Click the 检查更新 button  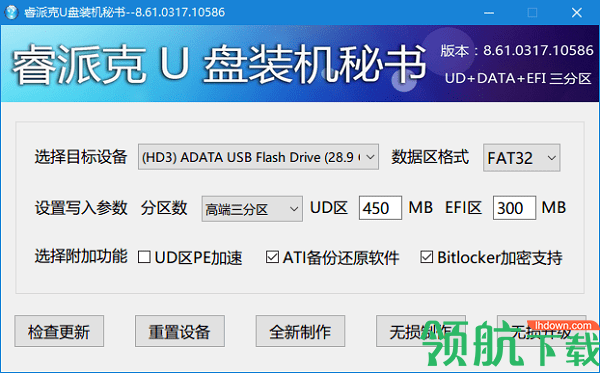coord(59,331)
